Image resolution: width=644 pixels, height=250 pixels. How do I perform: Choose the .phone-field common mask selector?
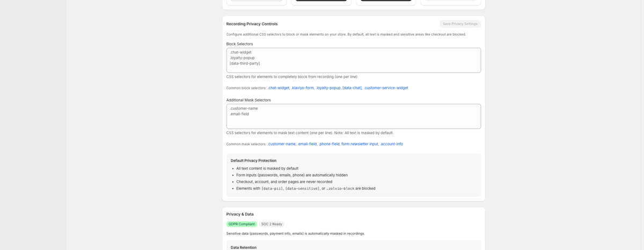pos(329,144)
